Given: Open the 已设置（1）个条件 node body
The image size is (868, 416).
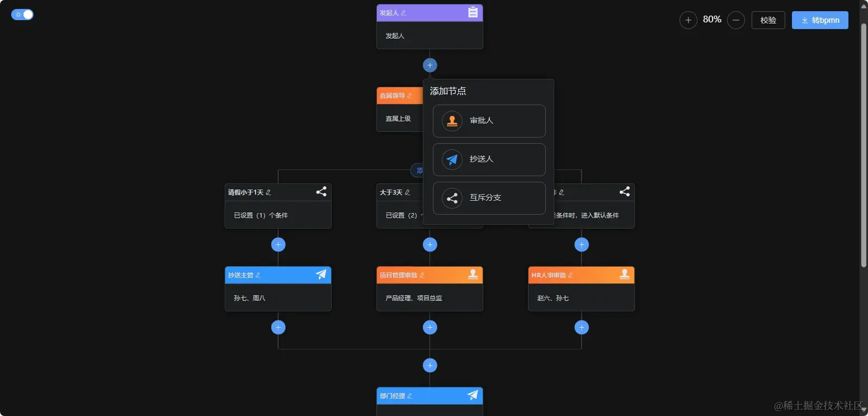Looking at the screenshot, I should tap(278, 215).
